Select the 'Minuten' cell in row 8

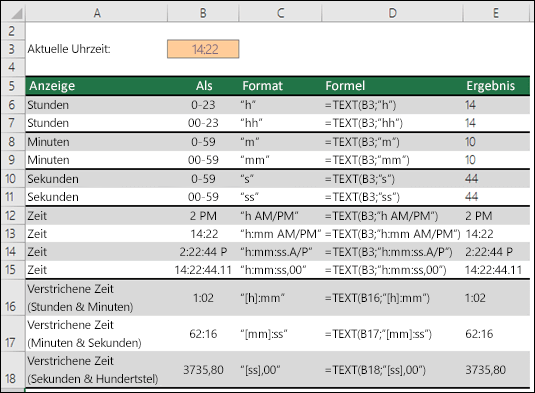pos(97,142)
